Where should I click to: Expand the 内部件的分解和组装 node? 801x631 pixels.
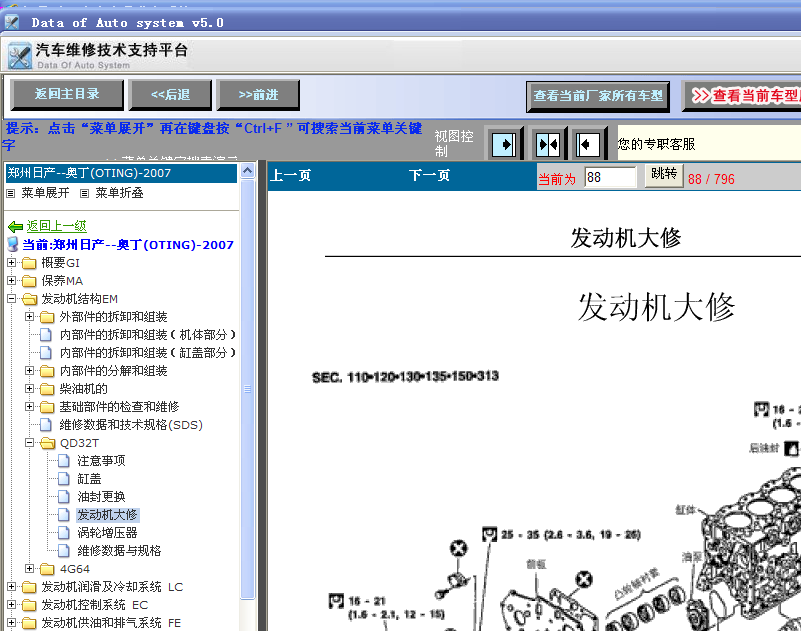click(x=30, y=371)
